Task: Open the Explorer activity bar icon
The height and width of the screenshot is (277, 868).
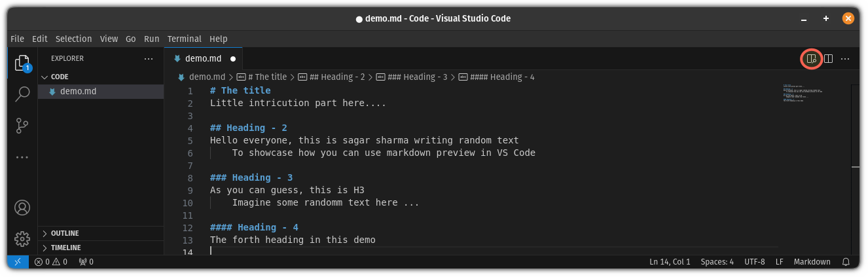Action: (22, 64)
